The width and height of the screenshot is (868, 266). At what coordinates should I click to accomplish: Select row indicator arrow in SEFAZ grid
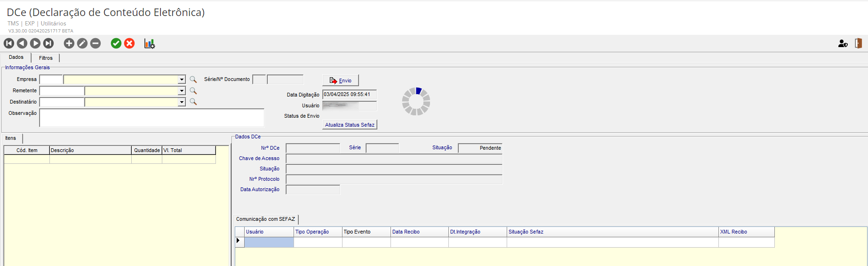tap(239, 242)
